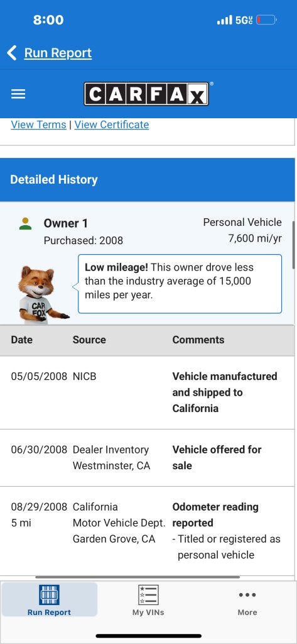Click the CARFAX logo
Image resolution: width=297 pixels, height=644 pixels.
pyautogui.click(x=147, y=94)
